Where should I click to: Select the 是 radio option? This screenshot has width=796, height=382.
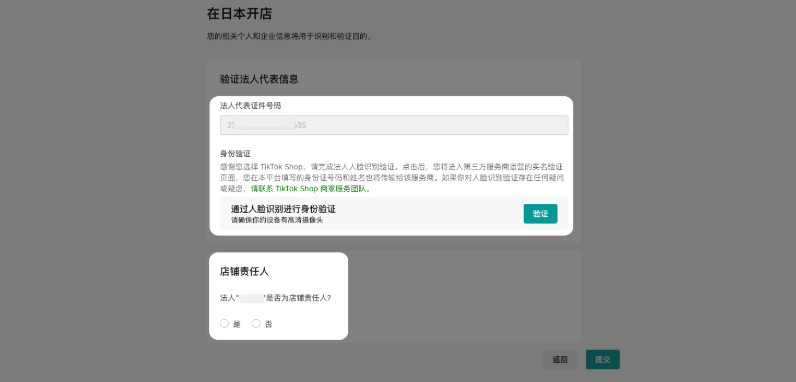click(224, 324)
